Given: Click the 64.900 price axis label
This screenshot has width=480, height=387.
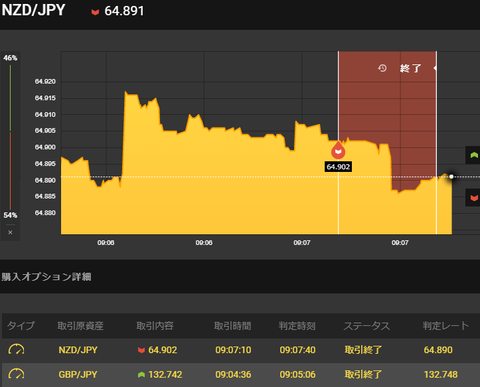Looking at the screenshot, I should (x=45, y=147).
